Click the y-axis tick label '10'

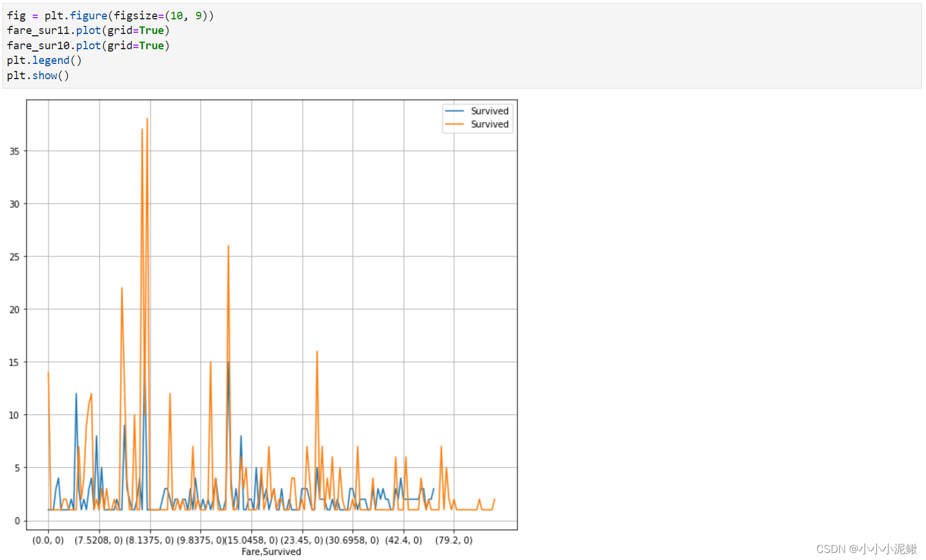pos(14,415)
